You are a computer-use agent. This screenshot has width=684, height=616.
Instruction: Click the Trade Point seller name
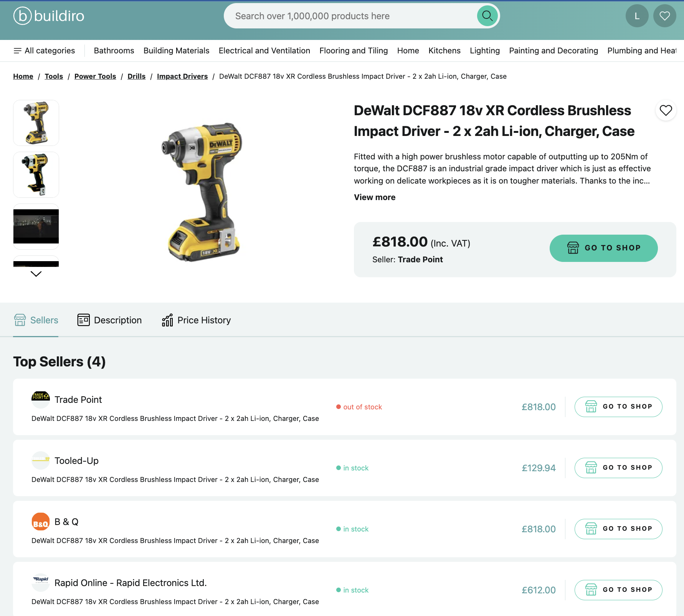(x=78, y=400)
